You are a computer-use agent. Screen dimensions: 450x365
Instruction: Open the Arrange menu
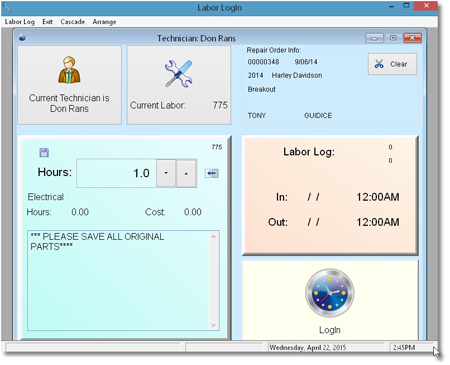(x=104, y=22)
